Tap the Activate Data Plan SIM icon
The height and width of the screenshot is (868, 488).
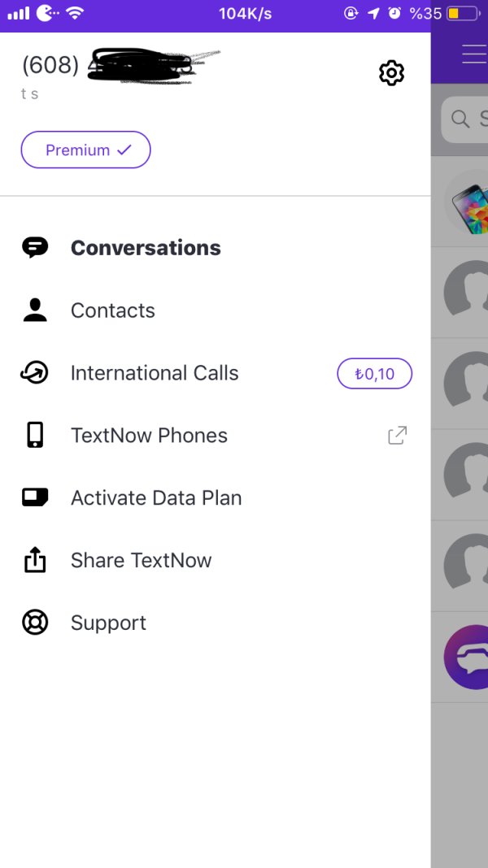pyautogui.click(x=35, y=497)
